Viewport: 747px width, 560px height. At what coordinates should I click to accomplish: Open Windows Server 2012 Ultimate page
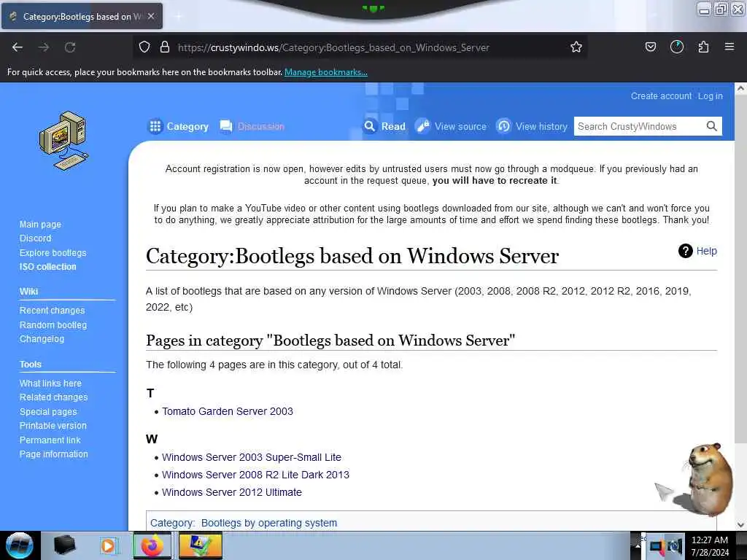(232, 492)
